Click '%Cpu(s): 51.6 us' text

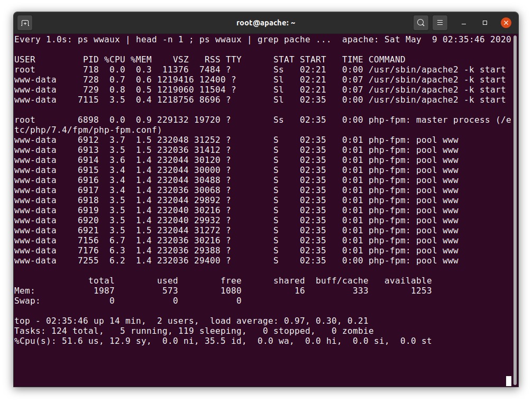click(x=57, y=341)
